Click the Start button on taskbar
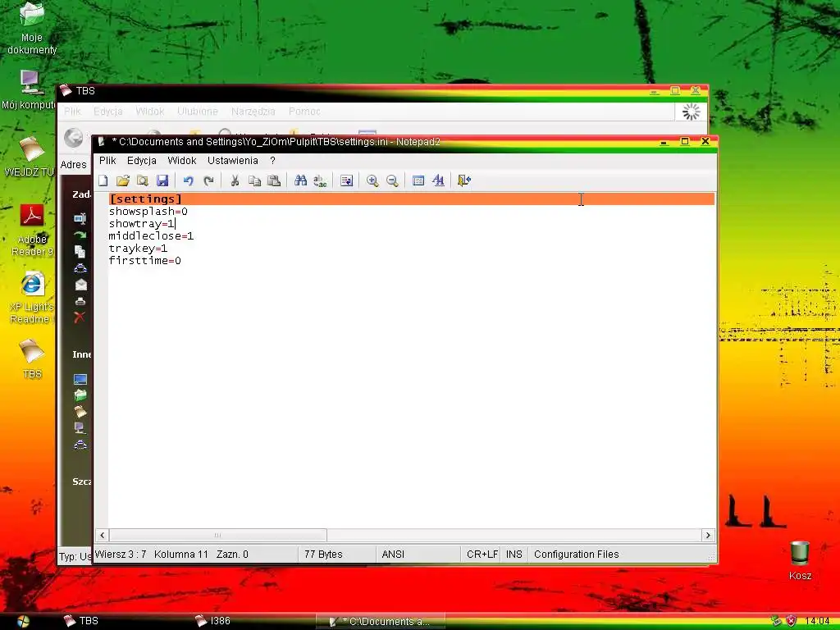The height and width of the screenshot is (630, 840). tap(23, 621)
